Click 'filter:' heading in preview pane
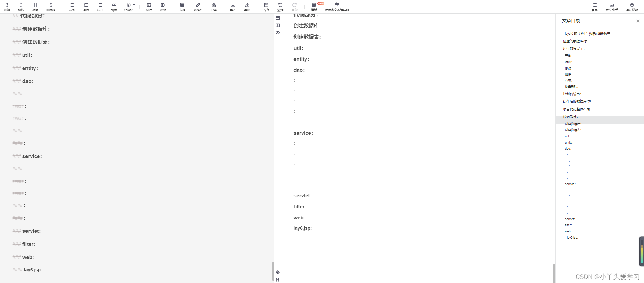Screen dimensions: 644x283 pos(300,207)
